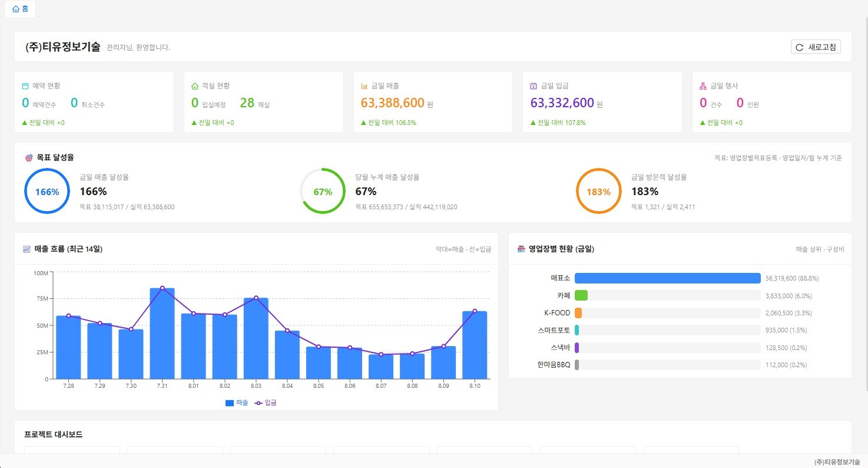This screenshot has width=868, height=468.
Task: Click the orange K-FOOD bar
Action: pos(578,313)
